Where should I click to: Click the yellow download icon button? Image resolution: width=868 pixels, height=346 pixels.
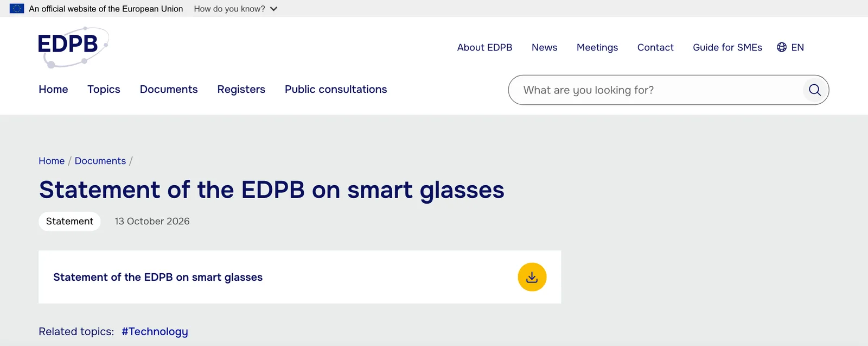(x=532, y=277)
